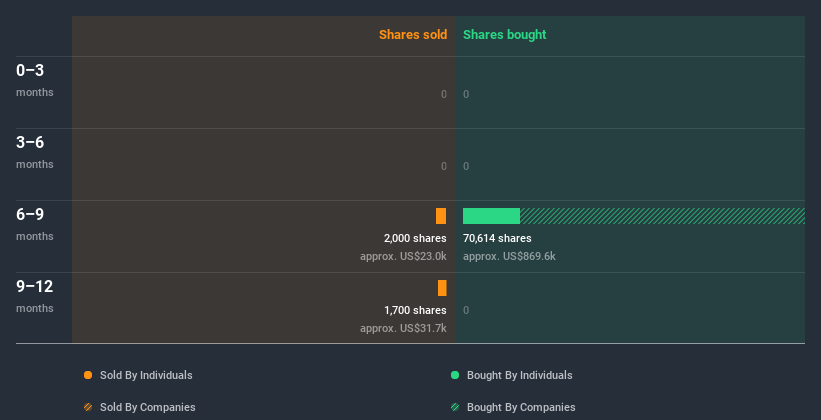Click the orange sold bar for 6–9 months
Image resolution: width=821 pixels, height=420 pixels.
441,216
